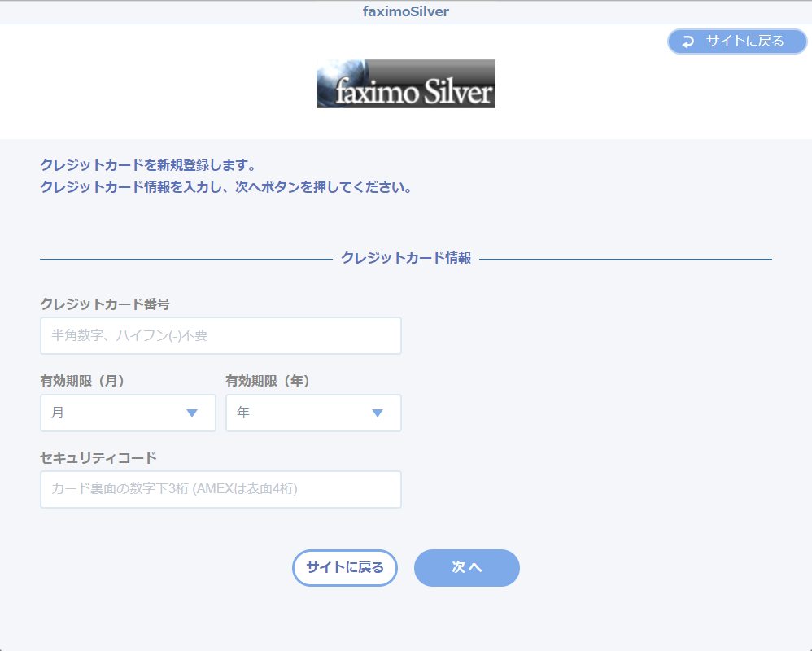Click the bottom サイトに戻る outlined button

345,568
